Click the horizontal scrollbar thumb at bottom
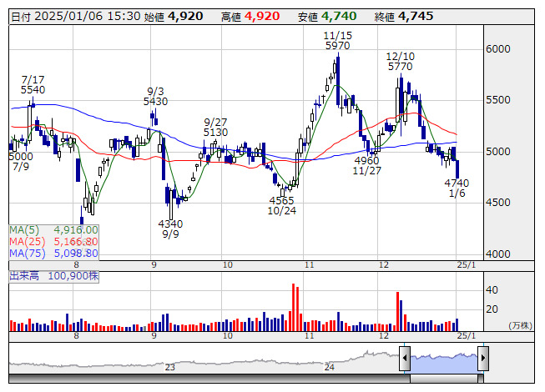 (444, 379)
